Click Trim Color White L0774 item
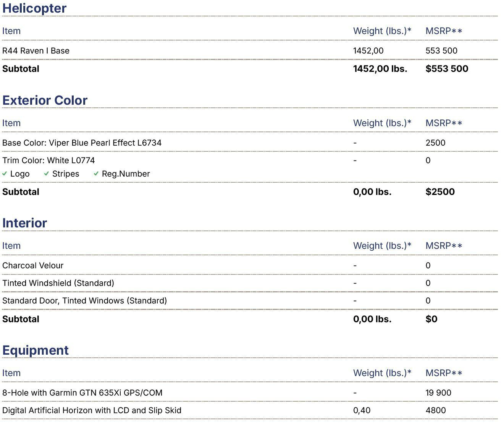This screenshot has height=425, width=504. [x=48, y=161]
